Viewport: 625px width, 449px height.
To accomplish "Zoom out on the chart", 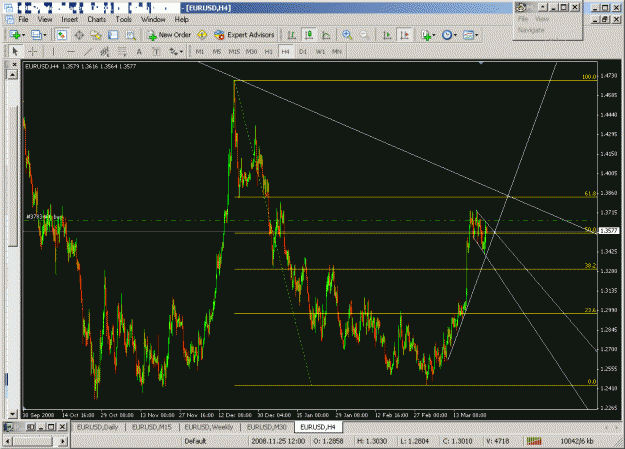I will click(364, 35).
